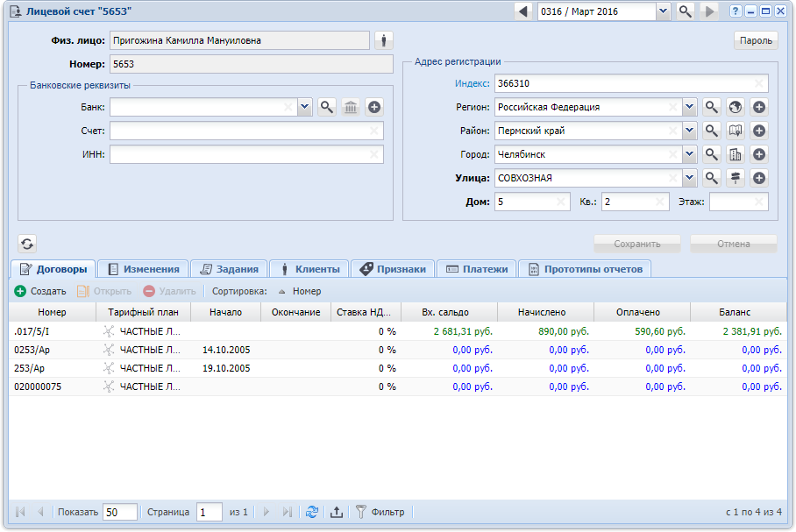Click start date 19.10.2005 cell
Image resolution: width=796 pixels, height=532 pixels.
[x=226, y=368]
